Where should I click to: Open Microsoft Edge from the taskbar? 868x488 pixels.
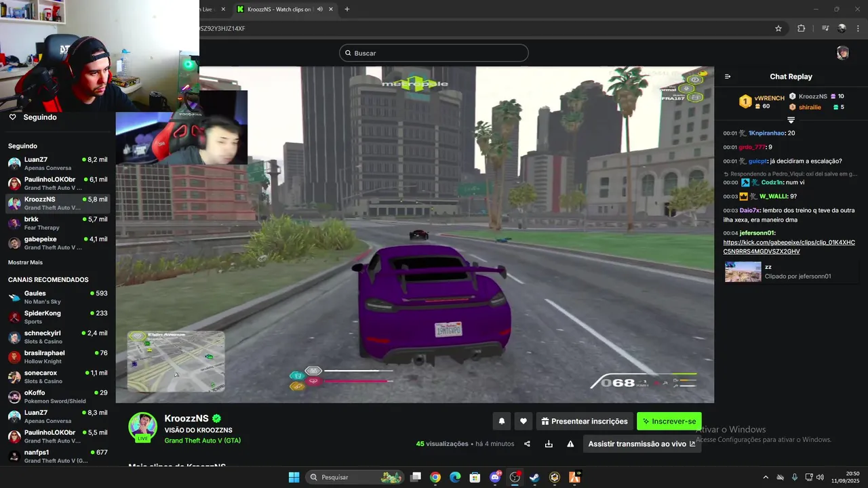coord(455,477)
